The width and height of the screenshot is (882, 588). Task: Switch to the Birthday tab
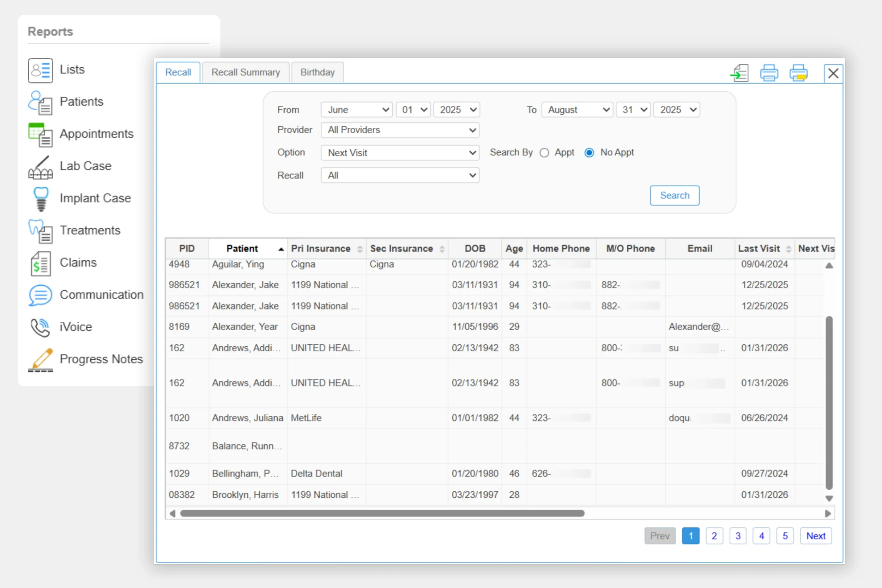pos(317,72)
